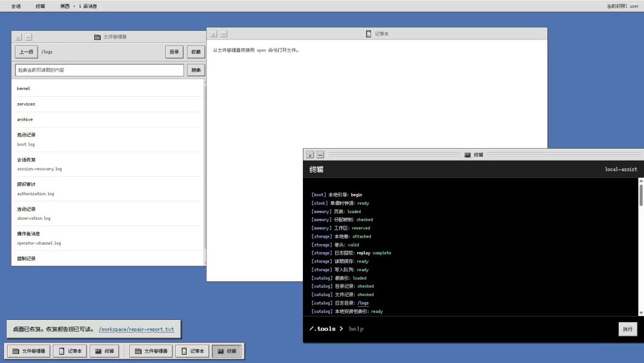Click the 搜索 button in the file manager
Image resolution: width=644 pixels, height=363 pixels.
[196, 70]
